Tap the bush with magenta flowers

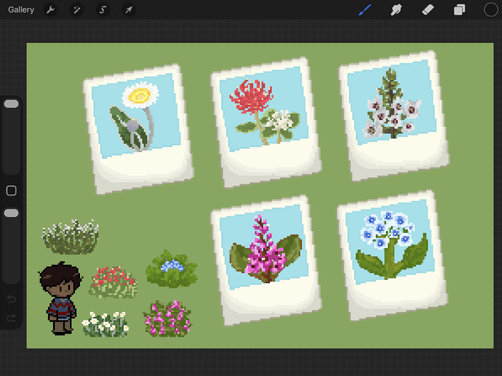coord(167,318)
